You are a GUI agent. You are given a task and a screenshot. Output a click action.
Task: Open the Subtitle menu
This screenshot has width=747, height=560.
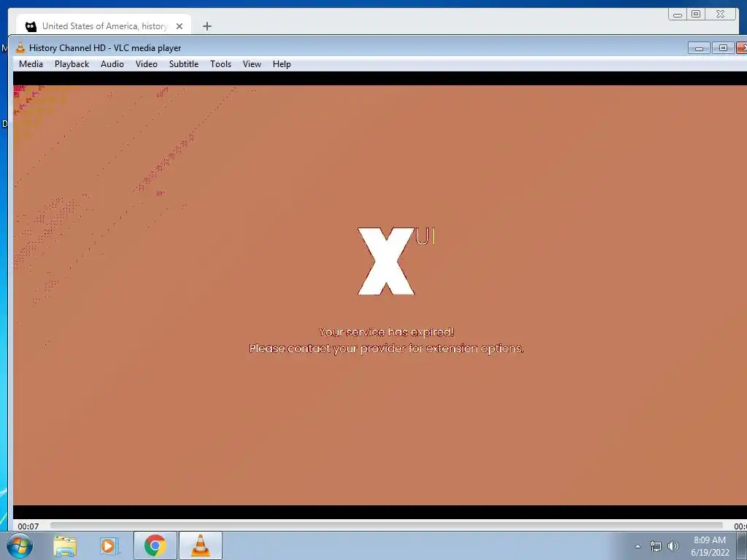point(183,64)
